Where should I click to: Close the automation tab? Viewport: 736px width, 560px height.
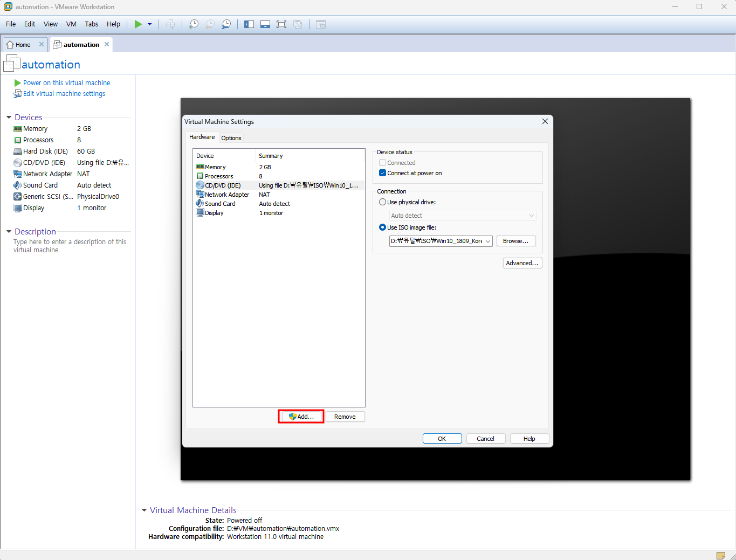click(x=107, y=44)
